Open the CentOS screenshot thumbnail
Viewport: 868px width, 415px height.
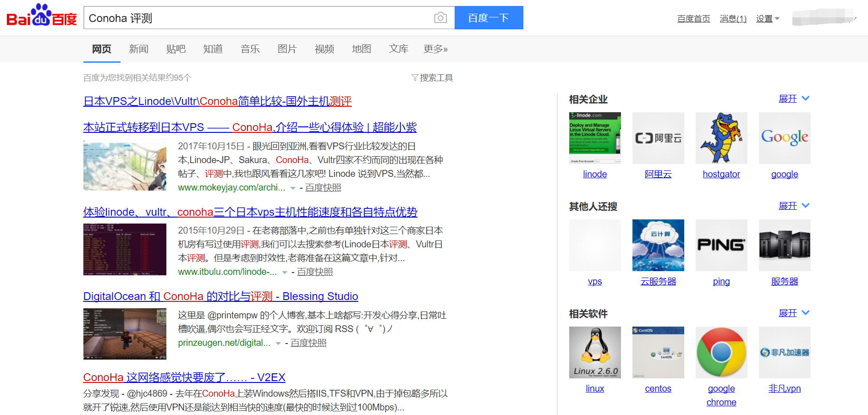(x=658, y=352)
